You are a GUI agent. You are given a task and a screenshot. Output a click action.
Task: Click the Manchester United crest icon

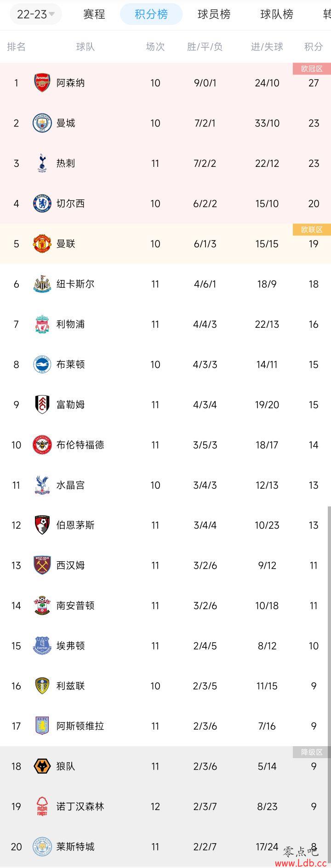(x=42, y=244)
